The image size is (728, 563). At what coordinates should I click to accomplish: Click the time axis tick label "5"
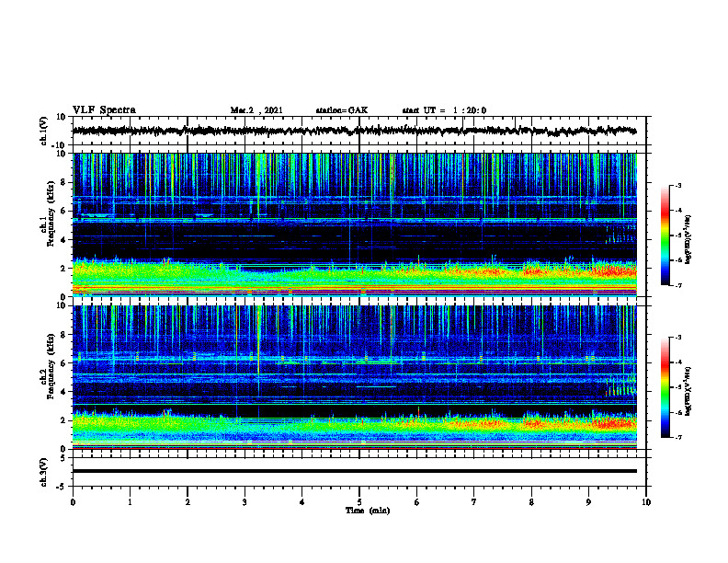[359, 502]
